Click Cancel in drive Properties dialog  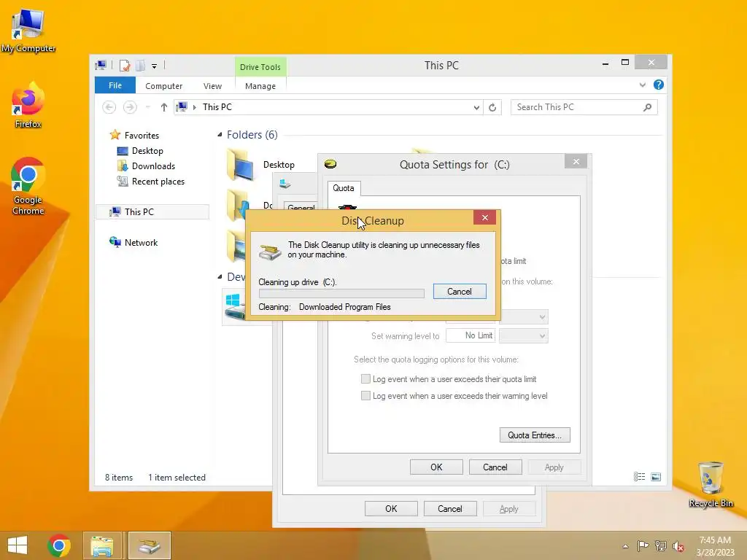pyautogui.click(x=449, y=508)
